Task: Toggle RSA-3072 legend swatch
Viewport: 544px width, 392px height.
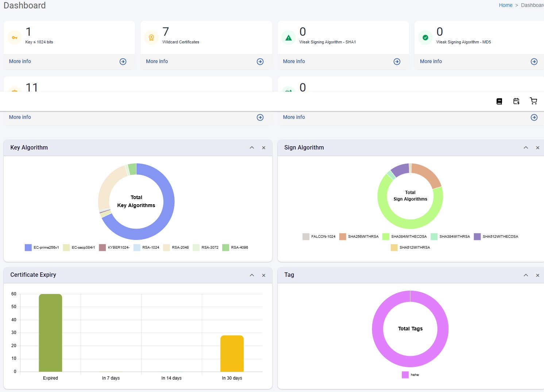Action: [x=196, y=248]
